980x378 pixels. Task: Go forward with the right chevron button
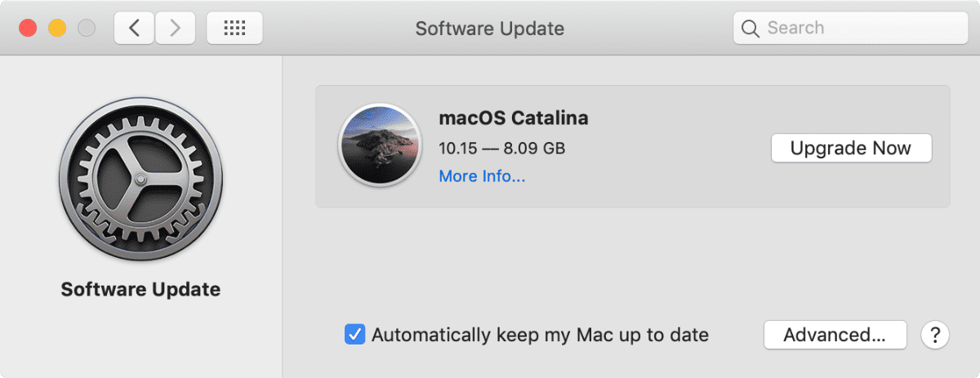click(x=175, y=29)
